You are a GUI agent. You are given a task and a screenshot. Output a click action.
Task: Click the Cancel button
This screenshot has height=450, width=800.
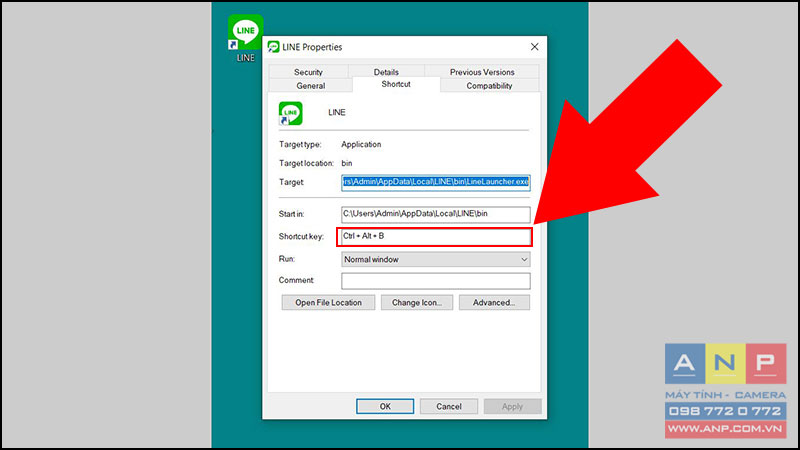coord(448,407)
